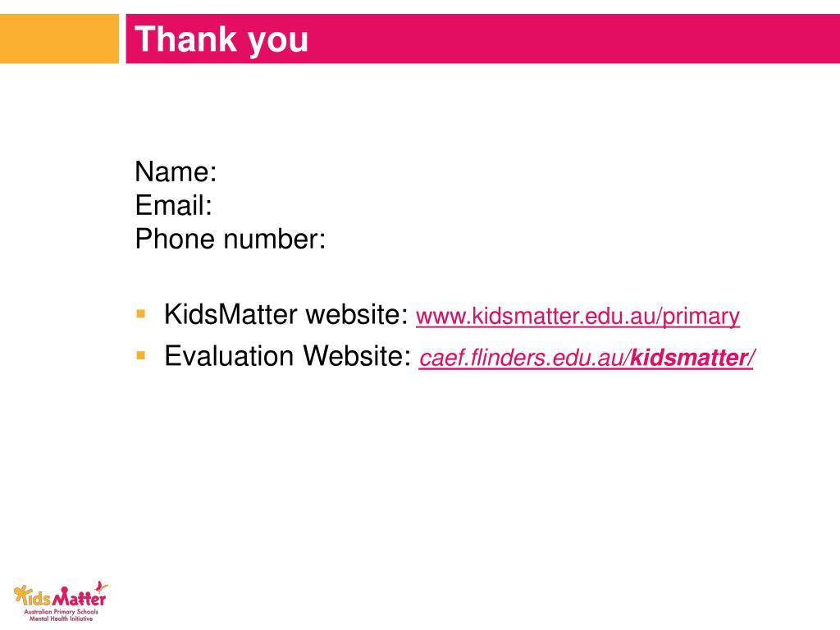Click the pink title banner
840x630 pixels.
pos(482,39)
